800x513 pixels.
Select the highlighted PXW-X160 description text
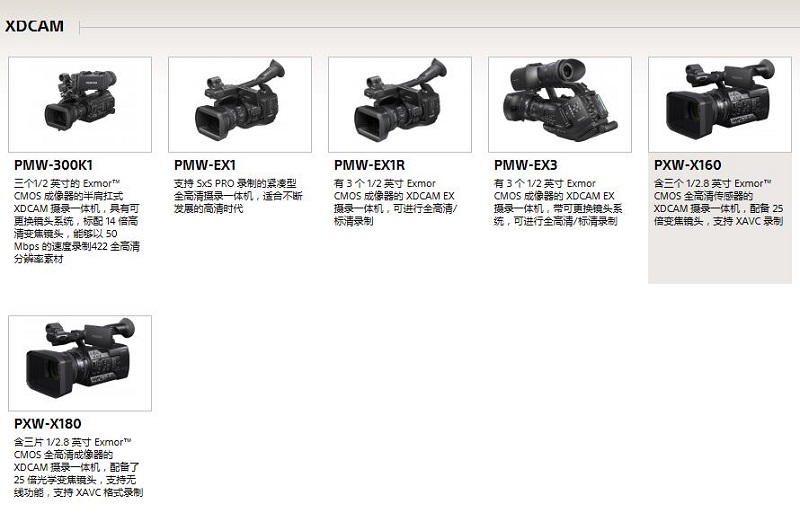tap(718, 202)
